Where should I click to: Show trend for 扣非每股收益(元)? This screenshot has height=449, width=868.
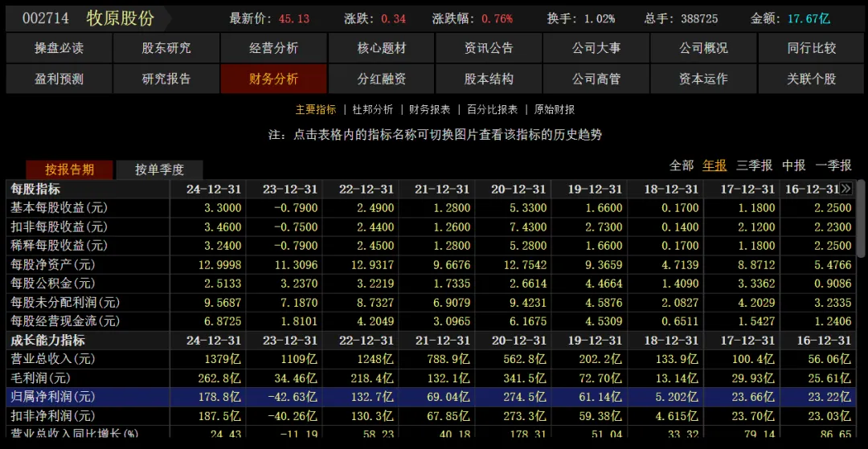point(59,227)
